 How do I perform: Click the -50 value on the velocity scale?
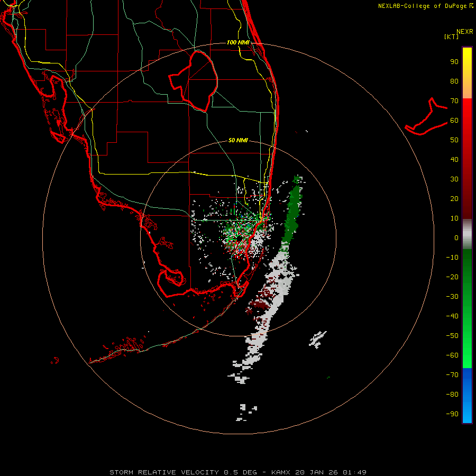click(452, 336)
